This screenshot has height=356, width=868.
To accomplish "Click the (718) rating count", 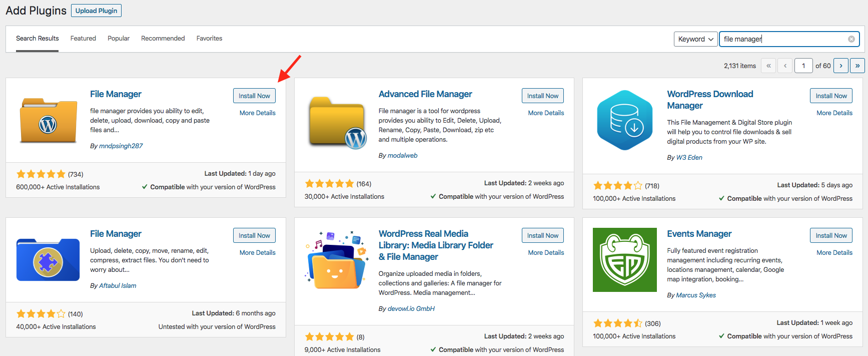I will pos(652,186).
